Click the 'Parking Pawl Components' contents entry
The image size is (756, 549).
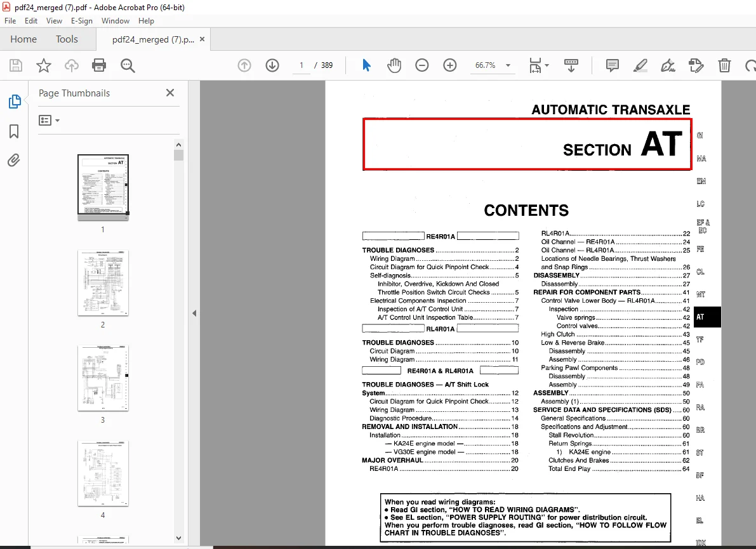tap(615, 367)
